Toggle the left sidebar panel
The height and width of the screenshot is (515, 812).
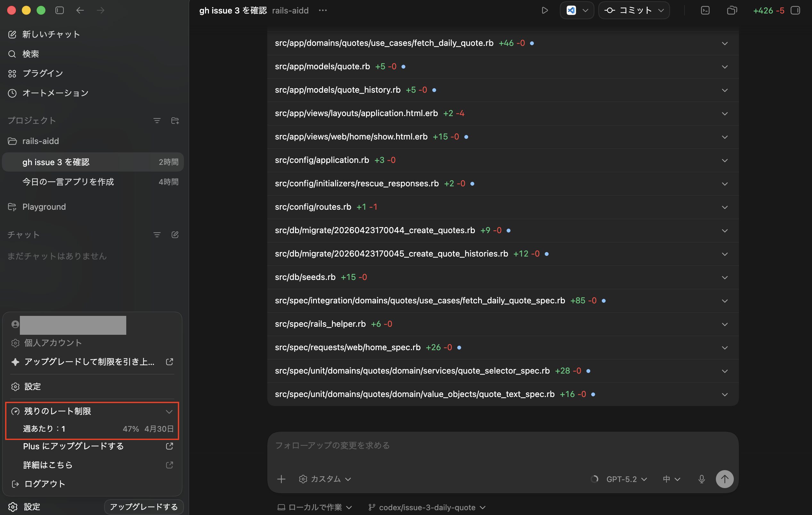pos(60,11)
